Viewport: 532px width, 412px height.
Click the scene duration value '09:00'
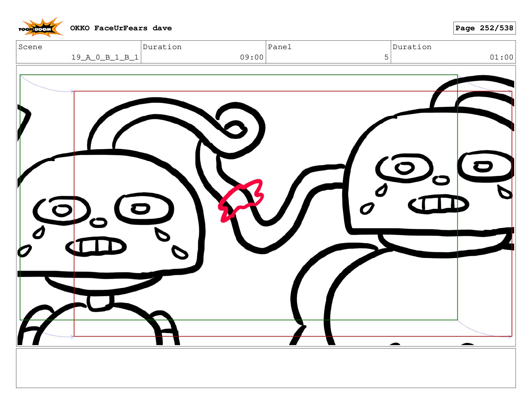tap(252, 58)
